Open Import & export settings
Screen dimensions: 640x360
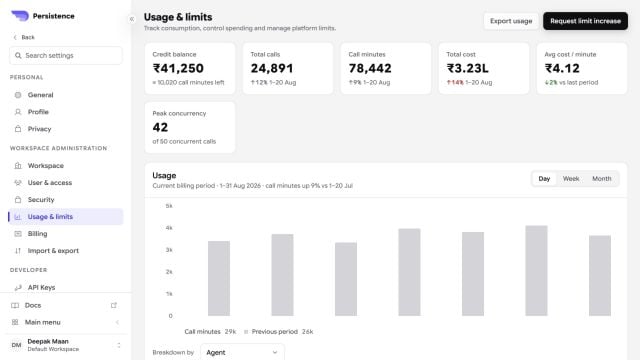pos(66,251)
